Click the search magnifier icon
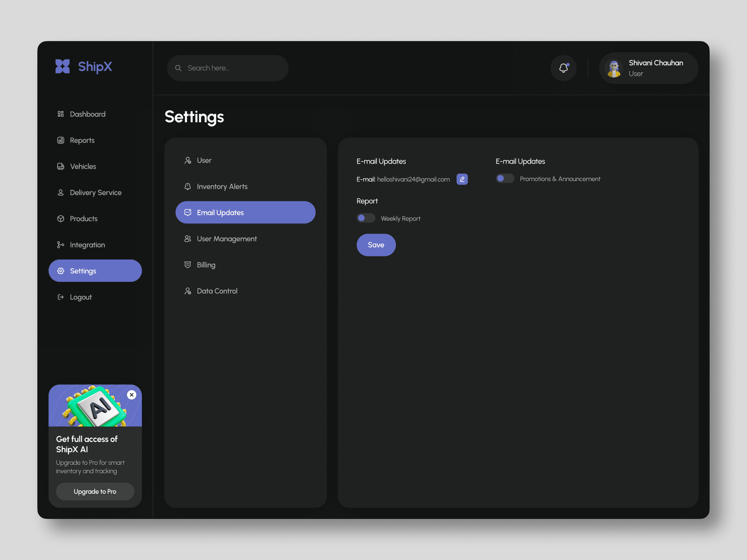The height and width of the screenshot is (560, 747). (x=178, y=68)
